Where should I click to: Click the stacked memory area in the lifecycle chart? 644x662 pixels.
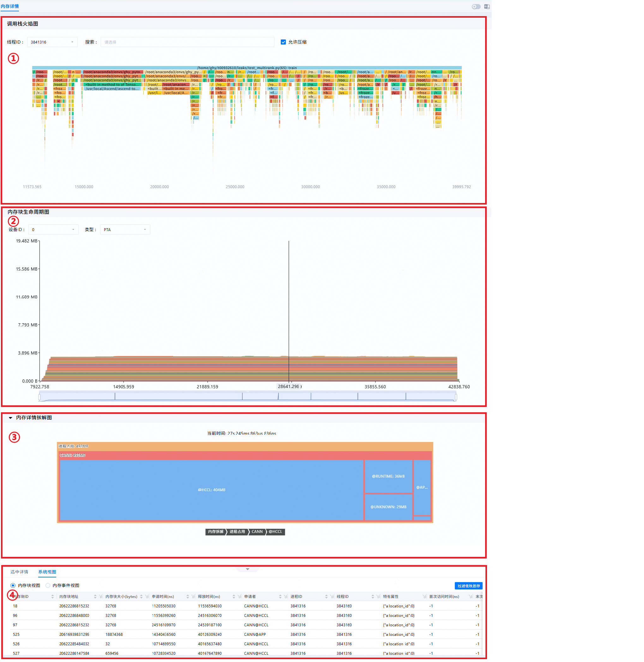(250, 368)
